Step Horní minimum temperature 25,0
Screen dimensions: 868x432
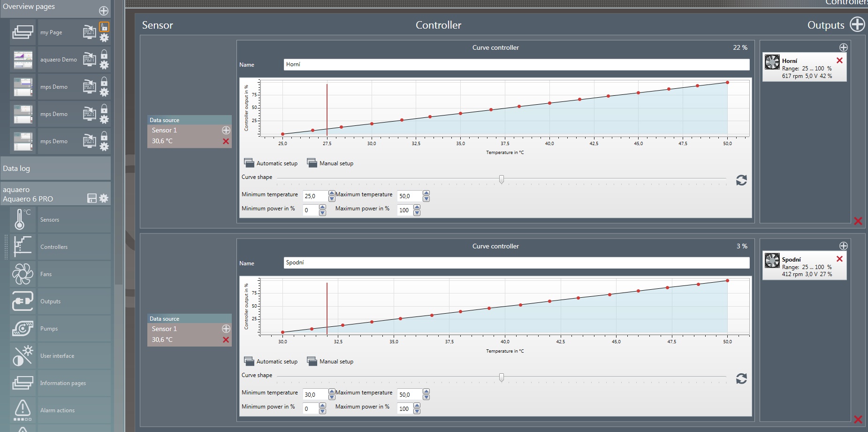(332, 196)
